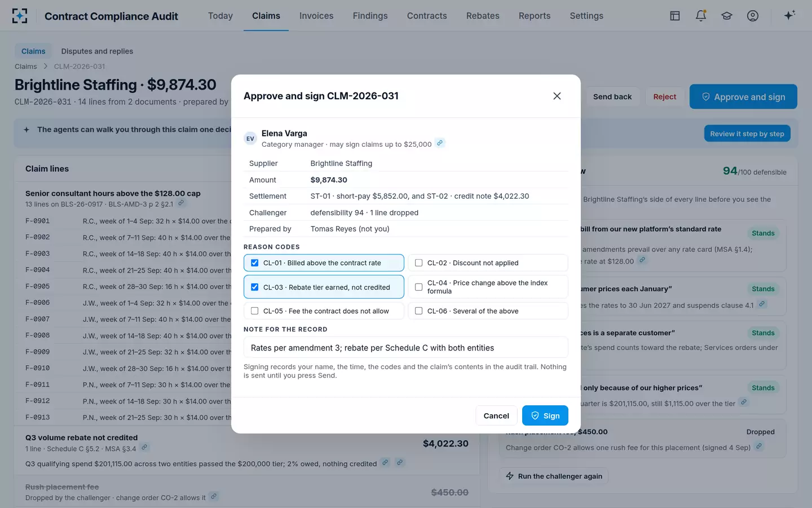Uncheck CL-01 Billed above the contract rate
The height and width of the screenshot is (508, 812).
(324, 263)
